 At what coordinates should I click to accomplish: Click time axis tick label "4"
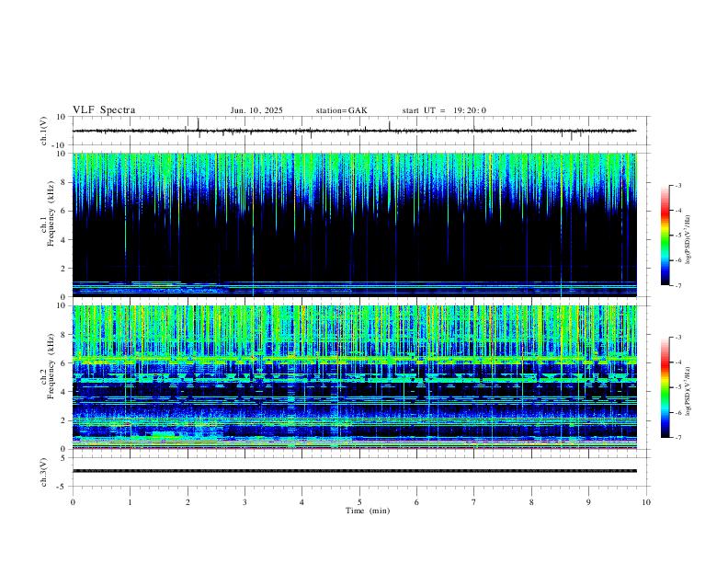click(x=302, y=502)
